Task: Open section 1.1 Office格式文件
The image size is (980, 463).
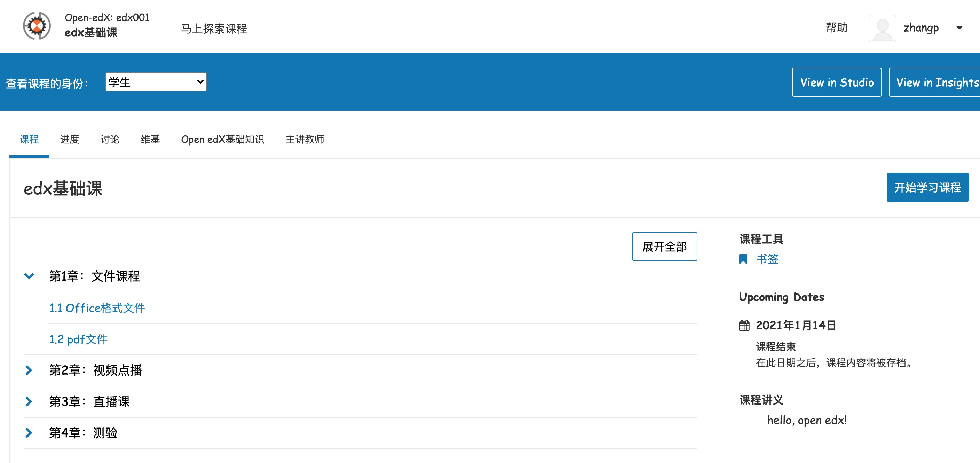Action: tap(97, 308)
